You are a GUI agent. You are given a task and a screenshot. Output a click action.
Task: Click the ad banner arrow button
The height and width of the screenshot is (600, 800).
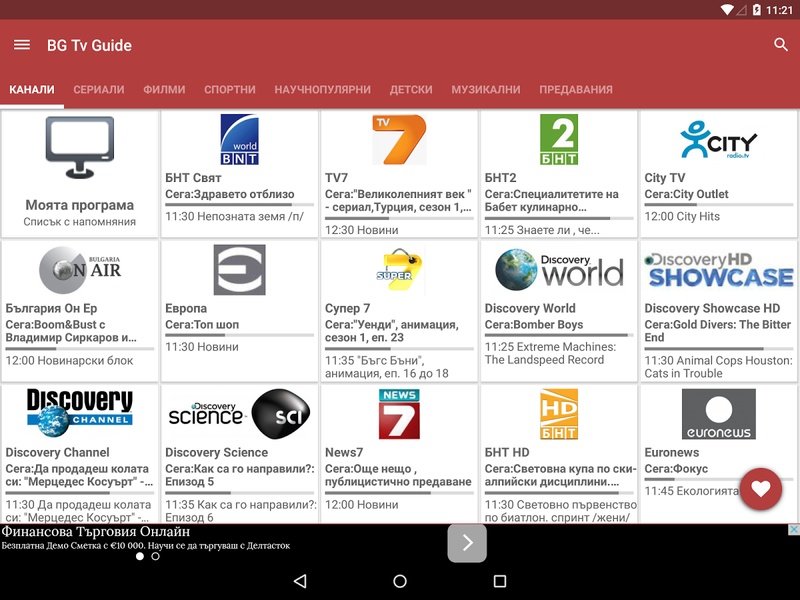(x=466, y=543)
